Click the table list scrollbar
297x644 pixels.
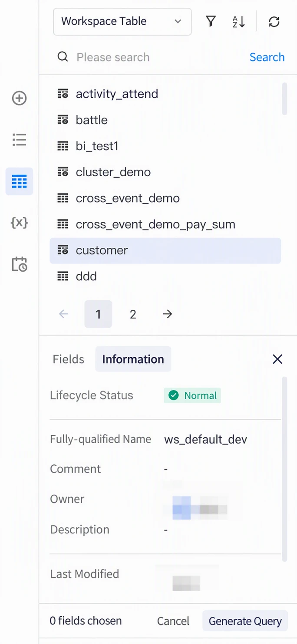(284, 99)
